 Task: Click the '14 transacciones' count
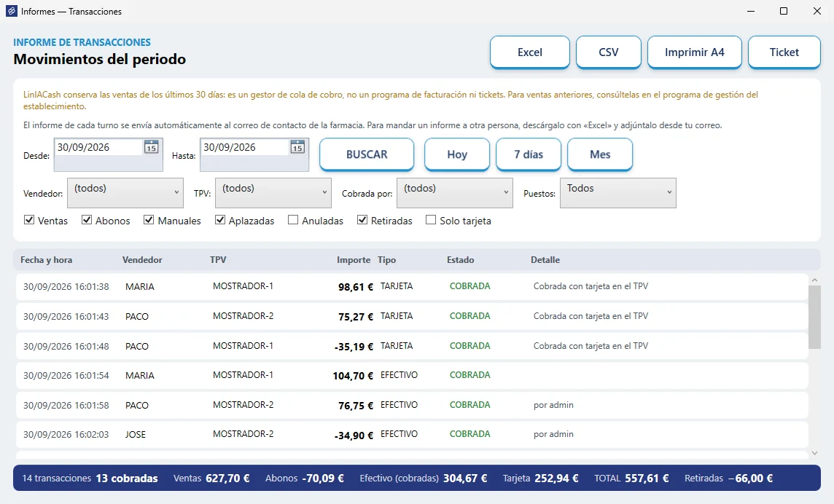click(56, 479)
